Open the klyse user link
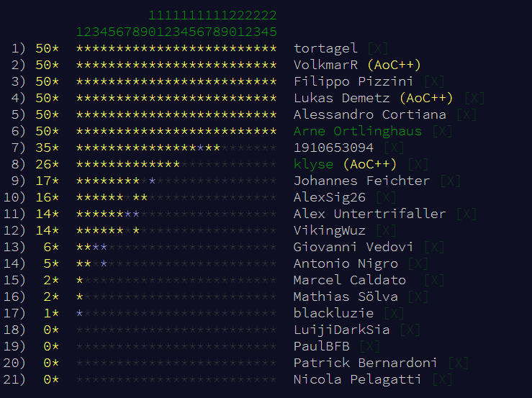Screen dimensions: 532x398 click(314, 164)
